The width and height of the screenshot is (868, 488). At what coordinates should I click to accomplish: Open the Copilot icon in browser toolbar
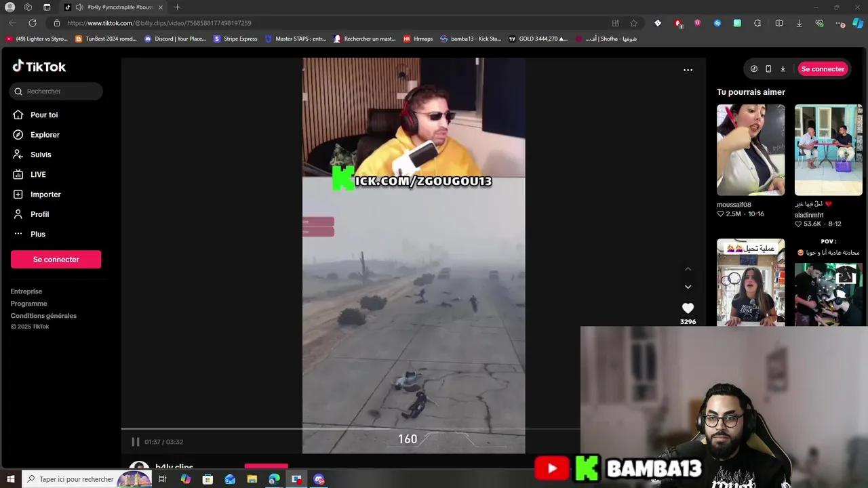click(x=858, y=23)
